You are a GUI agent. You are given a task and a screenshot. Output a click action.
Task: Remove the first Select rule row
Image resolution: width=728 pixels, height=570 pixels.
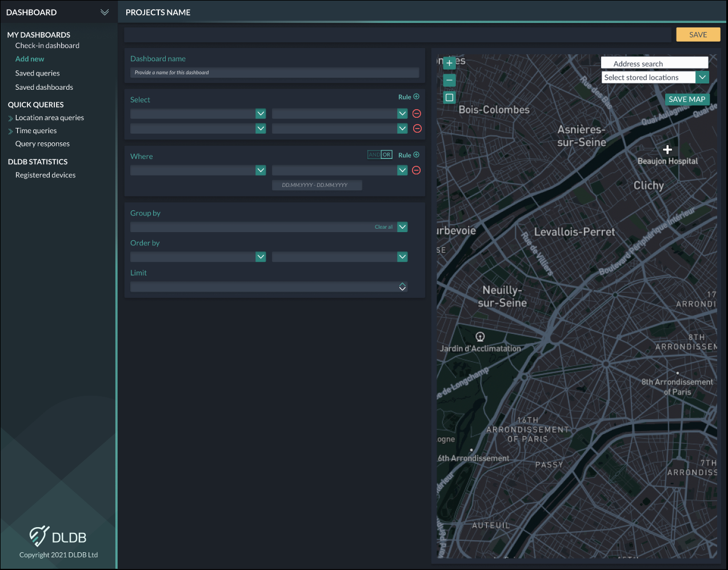click(x=417, y=114)
